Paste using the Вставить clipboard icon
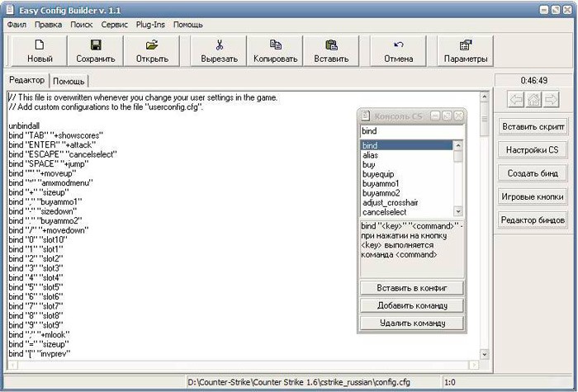578x392 pixels. pos(331,45)
